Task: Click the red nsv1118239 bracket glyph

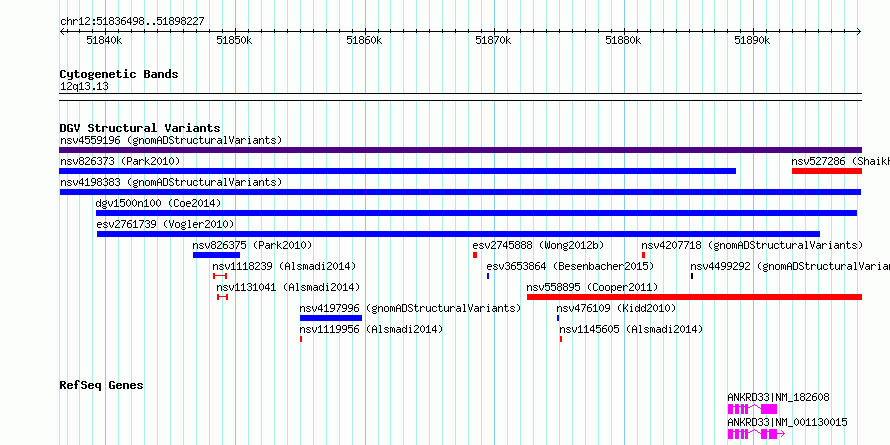Action: (x=220, y=276)
